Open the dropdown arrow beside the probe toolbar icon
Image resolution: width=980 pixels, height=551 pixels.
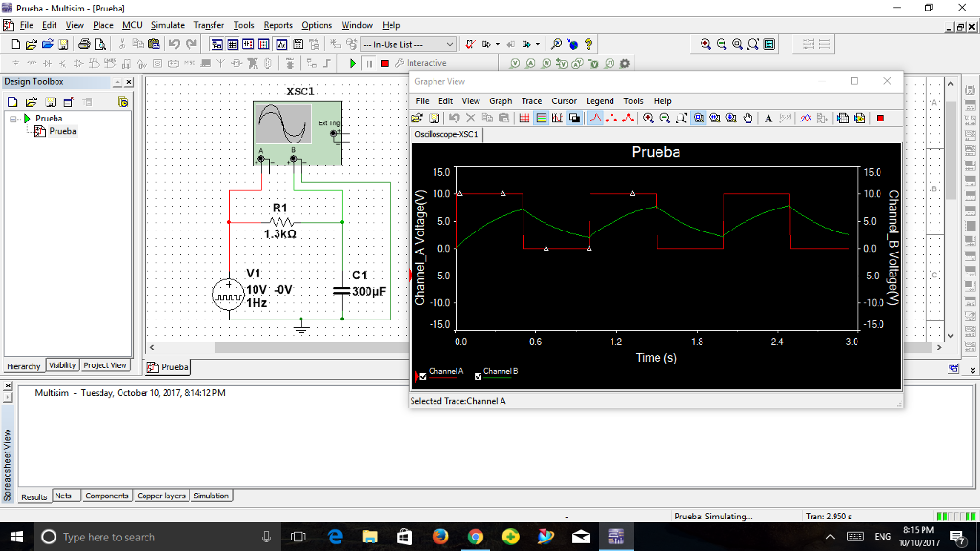pos(498,42)
